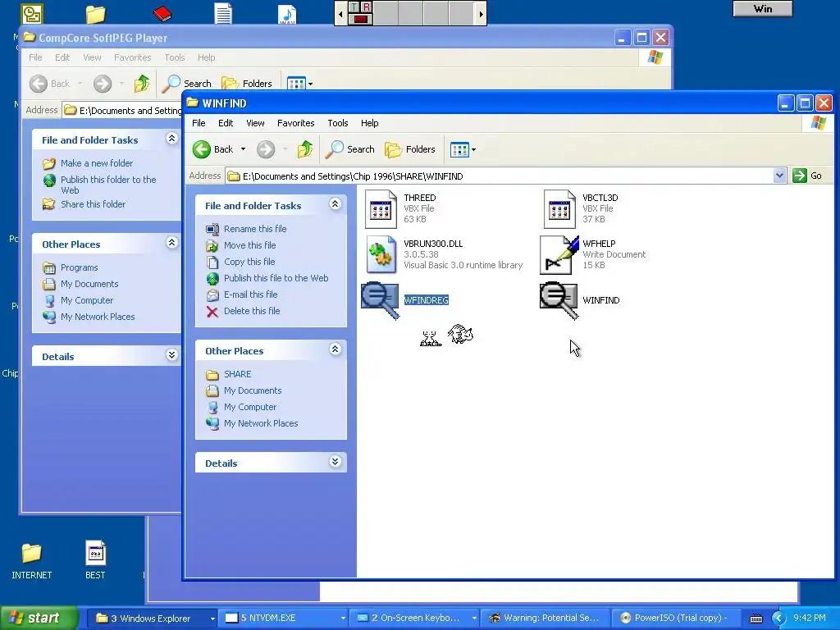Image resolution: width=840 pixels, height=630 pixels.
Task: Open My Computer in WINFIND Other Places
Action: (250, 407)
